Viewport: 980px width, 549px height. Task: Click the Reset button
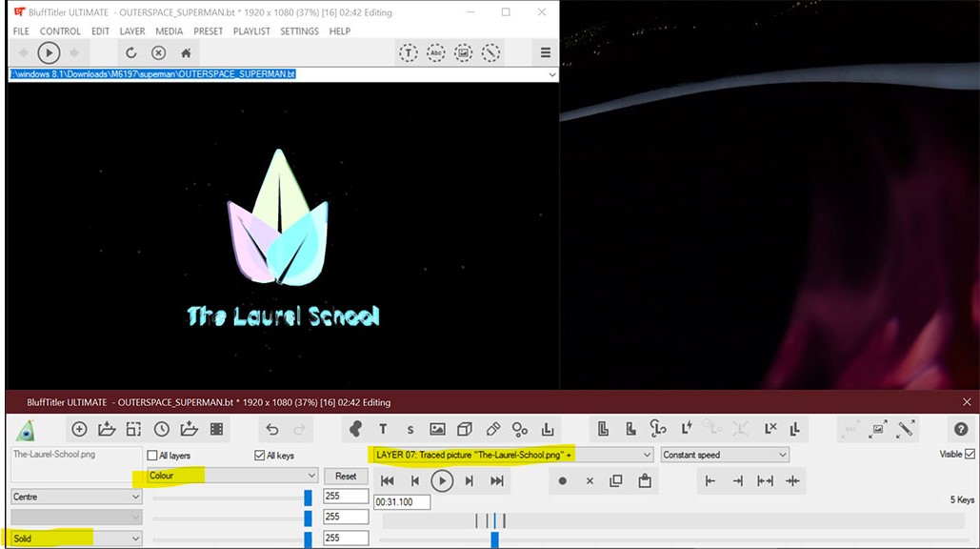[x=346, y=476]
